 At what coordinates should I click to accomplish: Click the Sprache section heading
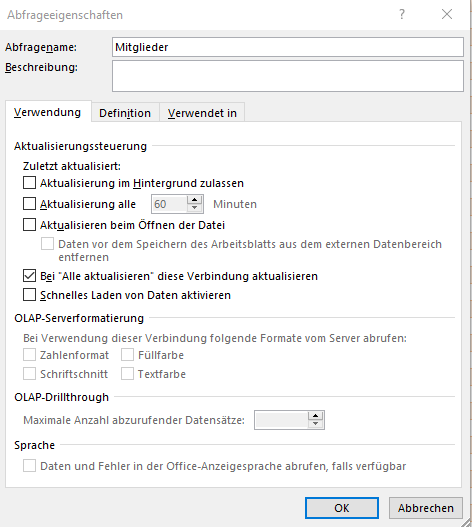tap(34, 445)
